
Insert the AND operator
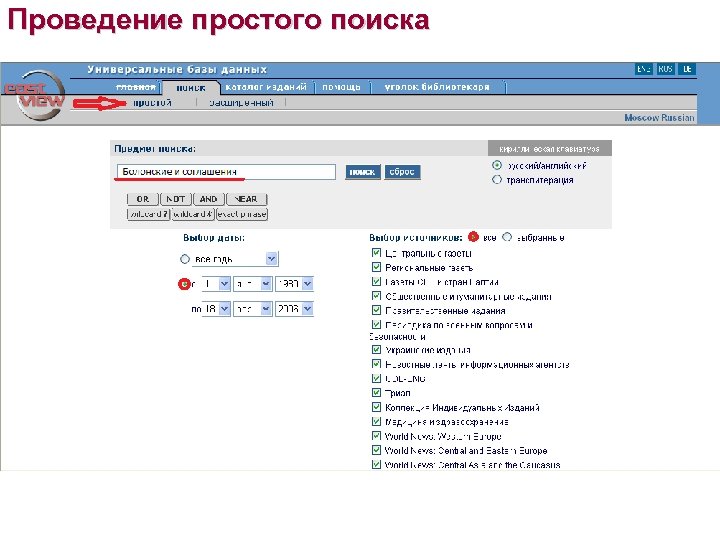click(208, 199)
